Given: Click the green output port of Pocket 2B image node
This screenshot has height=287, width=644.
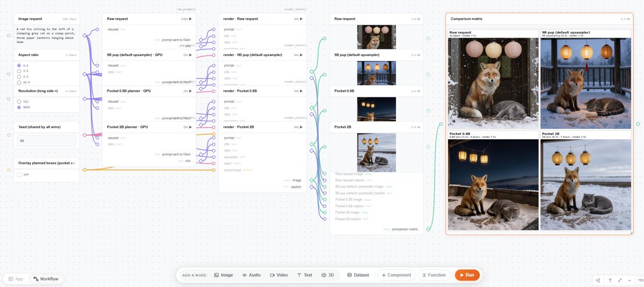Looking at the screenshot, I should (428, 146).
